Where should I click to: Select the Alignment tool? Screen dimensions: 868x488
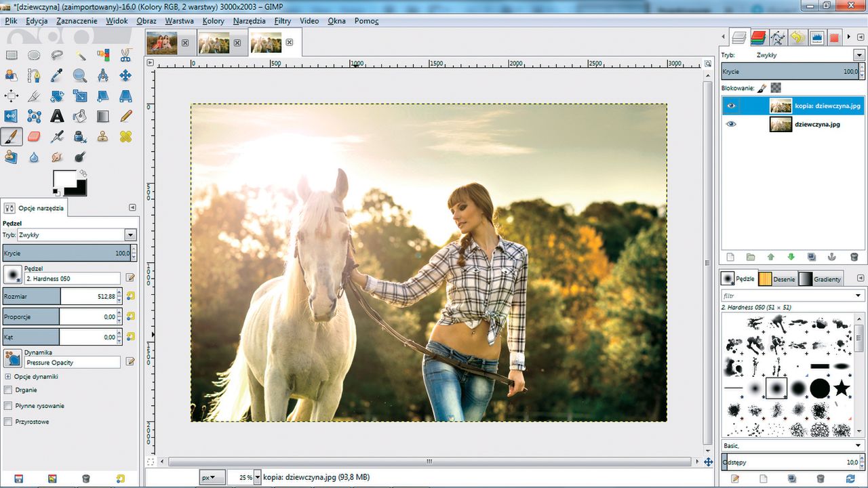(12, 96)
